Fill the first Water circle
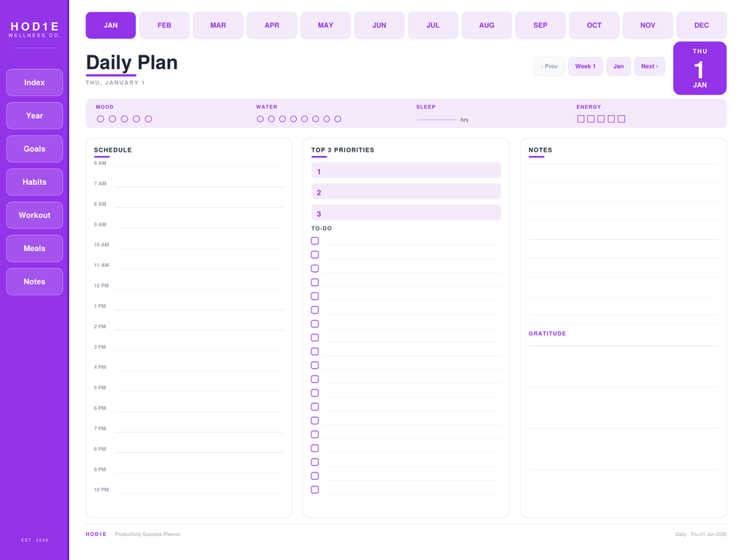The width and height of the screenshot is (747, 560). (x=260, y=119)
